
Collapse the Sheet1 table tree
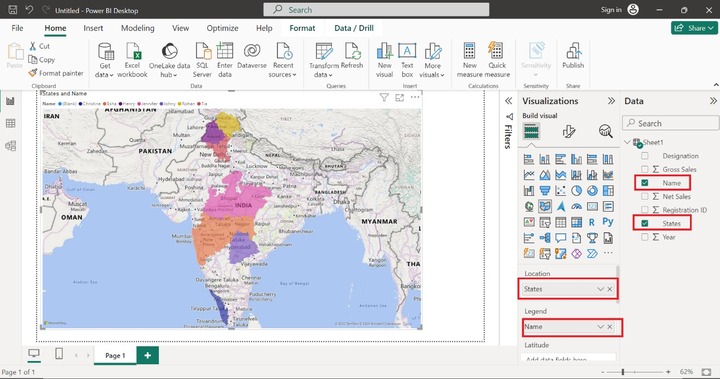pos(627,142)
